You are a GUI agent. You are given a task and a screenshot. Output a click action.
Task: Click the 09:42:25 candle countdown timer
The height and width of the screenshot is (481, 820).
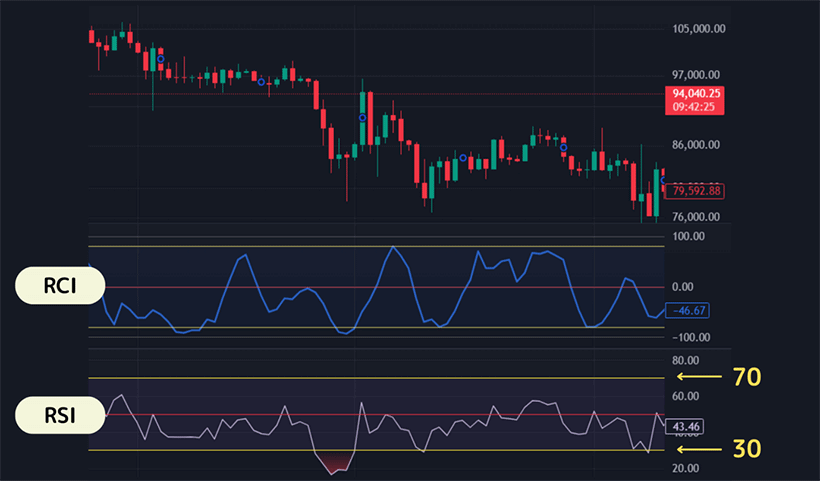click(x=698, y=106)
